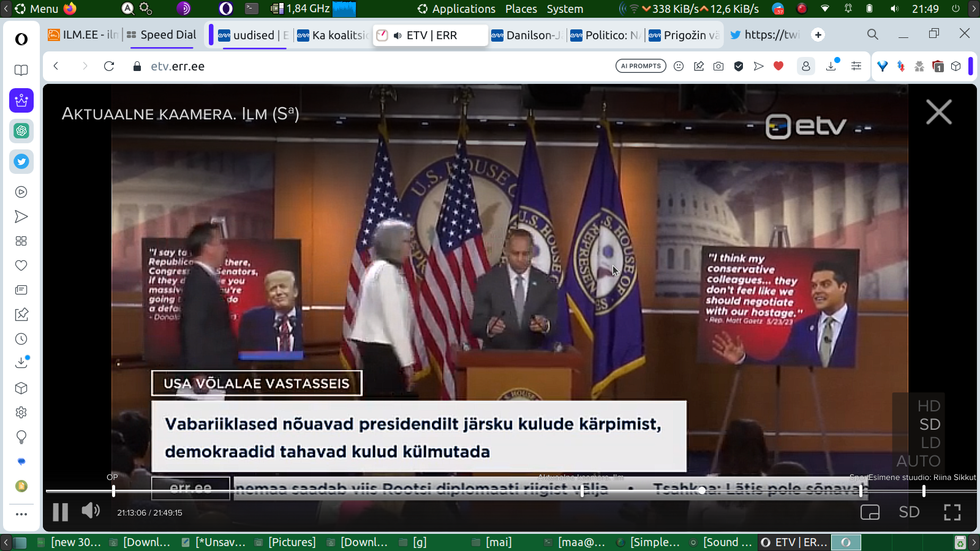Open ChatGPT in the Opera sidebar
Viewport: 980px width, 551px height.
(x=21, y=131)
